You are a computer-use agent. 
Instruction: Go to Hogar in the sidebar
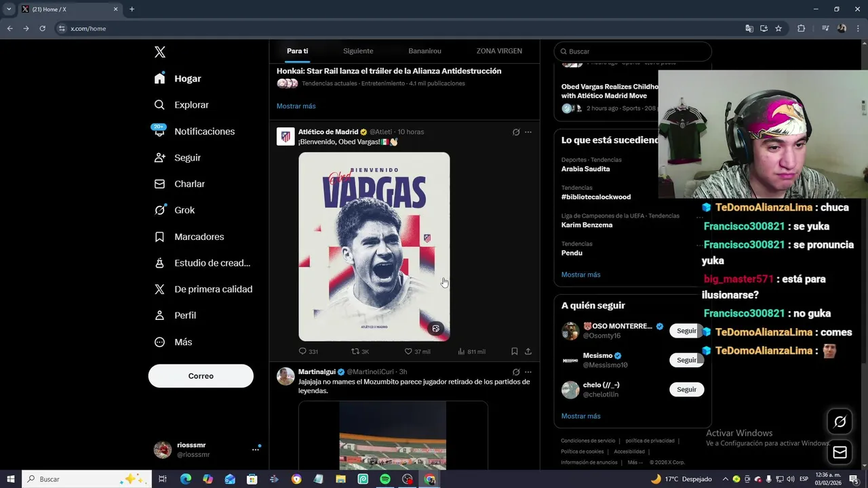(x=178, y=79)
